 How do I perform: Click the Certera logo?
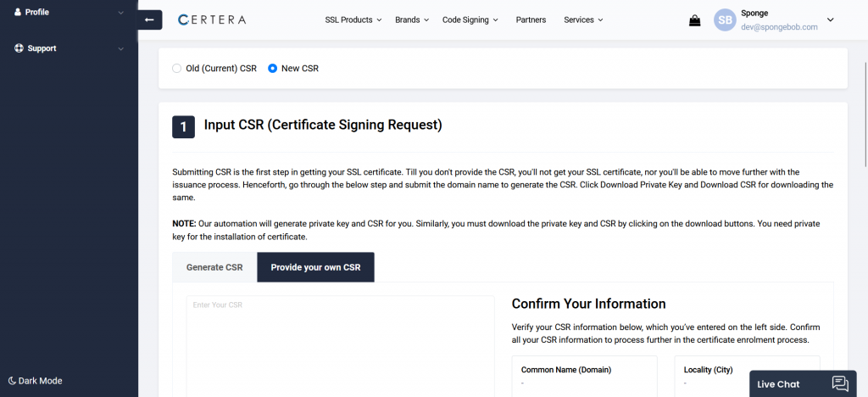click(x=212, y=20)
